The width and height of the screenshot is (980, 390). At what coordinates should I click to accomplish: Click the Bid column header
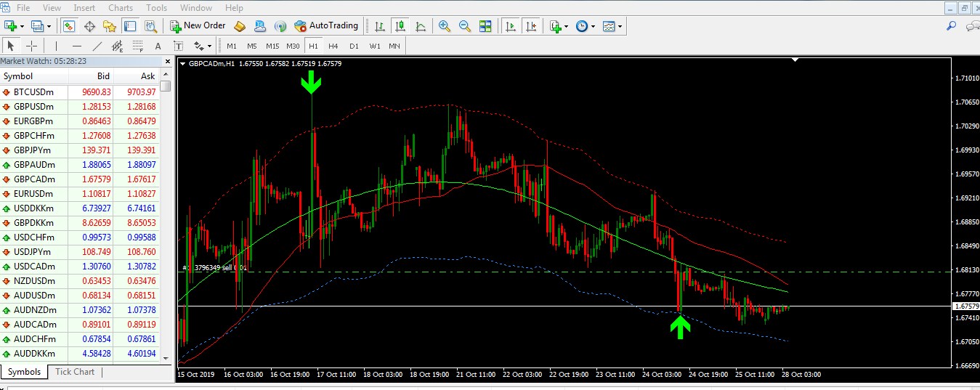coord(91,76)
